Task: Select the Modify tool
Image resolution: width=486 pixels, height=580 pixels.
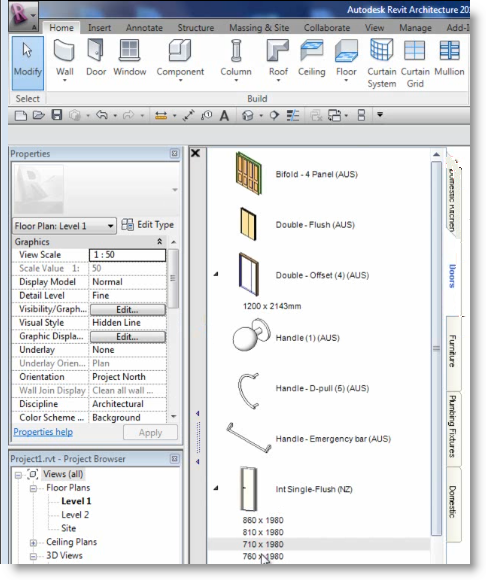Action: click(27, 63)
